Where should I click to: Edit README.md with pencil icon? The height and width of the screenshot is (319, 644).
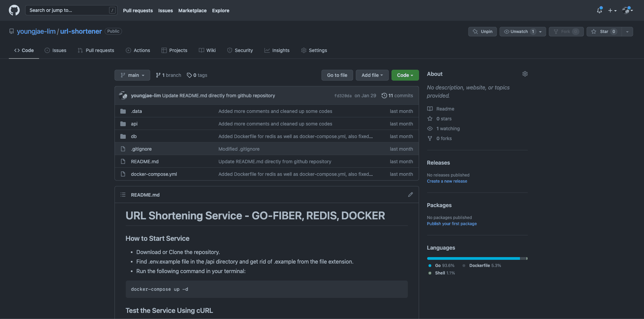point(411,195)
